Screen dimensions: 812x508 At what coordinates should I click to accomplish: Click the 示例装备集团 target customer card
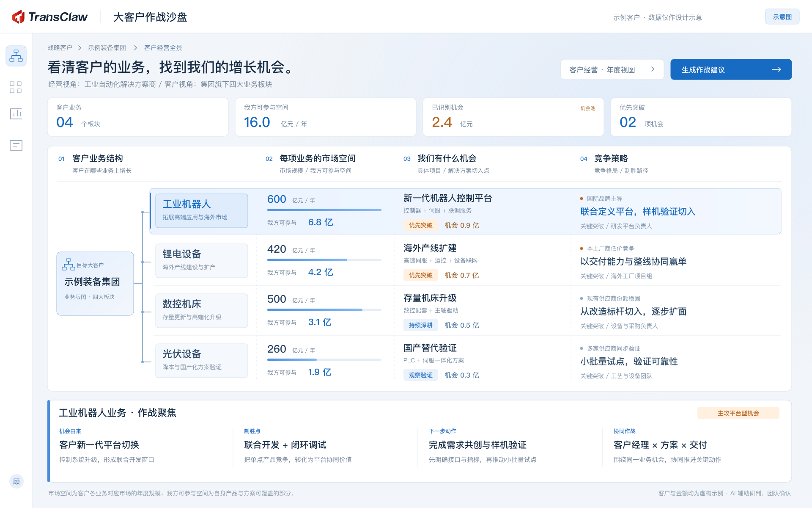pyautogui.click(x=95, y=284)
